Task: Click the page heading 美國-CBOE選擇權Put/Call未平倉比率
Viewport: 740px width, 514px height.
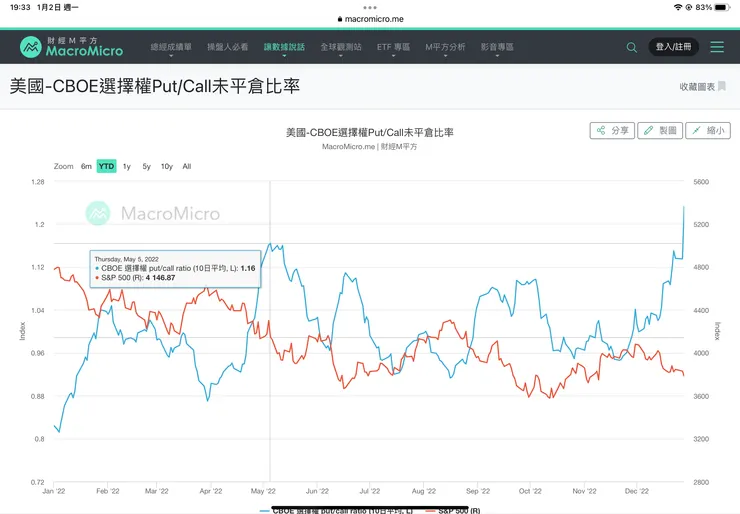Action: point(155,86)
